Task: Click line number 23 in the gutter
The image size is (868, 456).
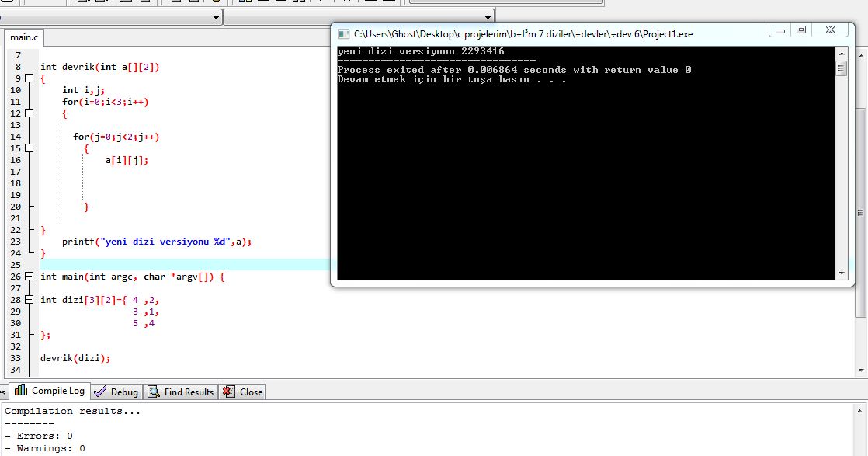Action: pos(16,242)
